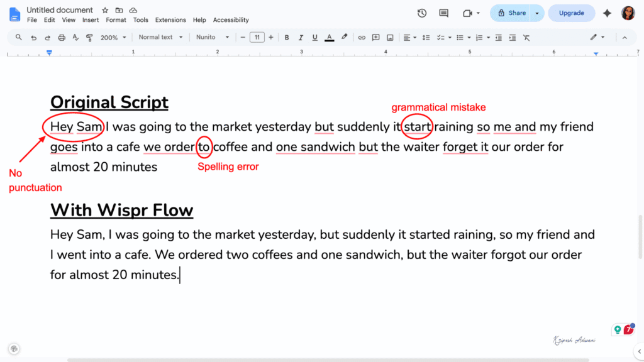
Task: Increase the indent
Action: click(512, 38)
